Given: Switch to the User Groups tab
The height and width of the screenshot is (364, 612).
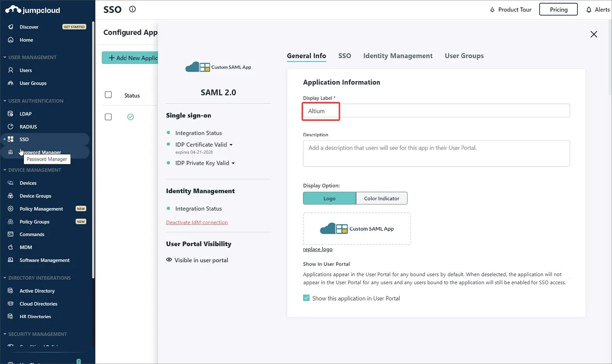Looking at the screenshot, I should click(464, 56).
